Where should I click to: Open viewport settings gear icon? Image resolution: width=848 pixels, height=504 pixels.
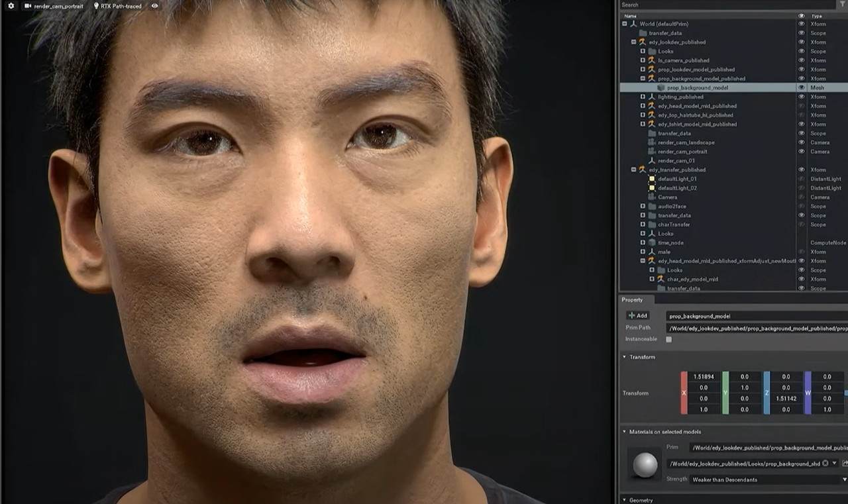pos(11,6)
